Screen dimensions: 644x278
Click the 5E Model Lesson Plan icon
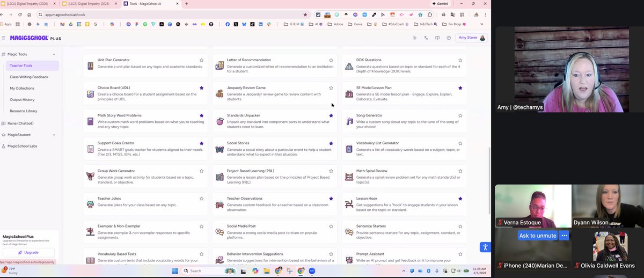point(349,94)
